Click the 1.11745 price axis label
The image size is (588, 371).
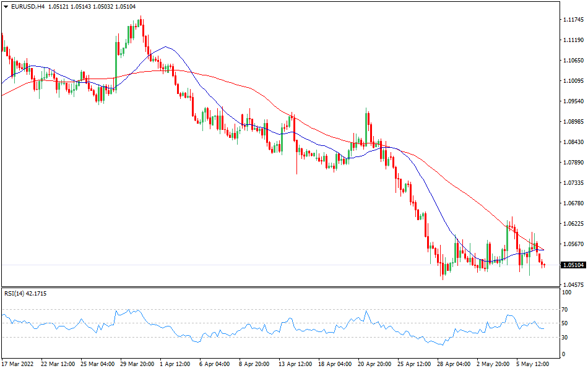coord(573,20)
